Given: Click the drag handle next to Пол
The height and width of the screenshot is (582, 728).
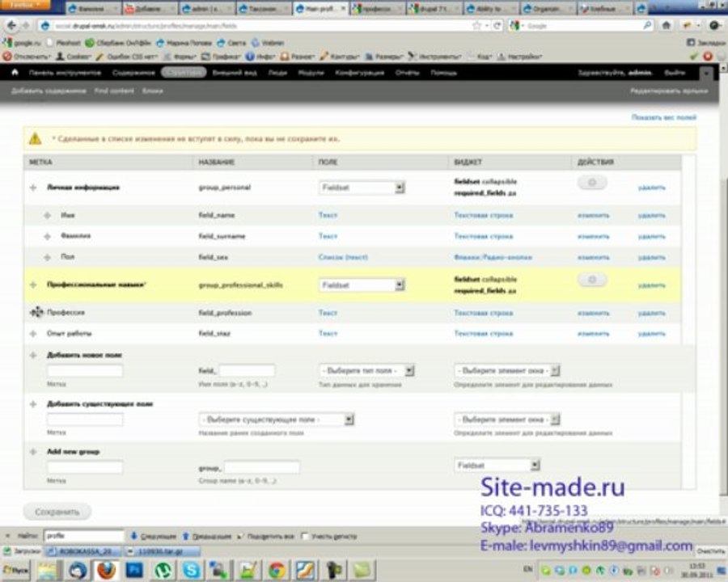Looking at the screenshot, I should 47,257.
